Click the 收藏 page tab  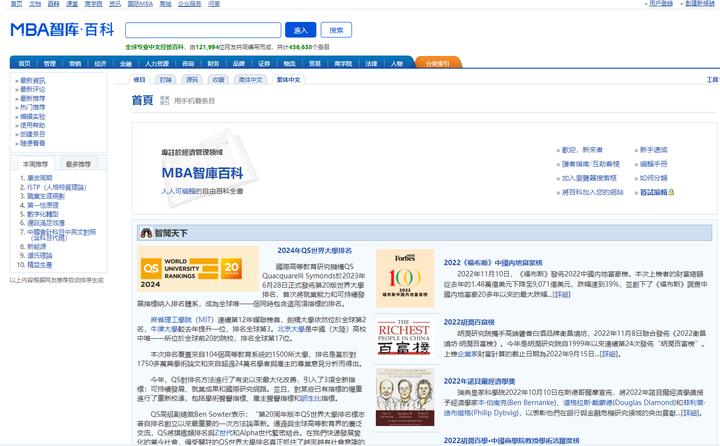coord(218,79)
